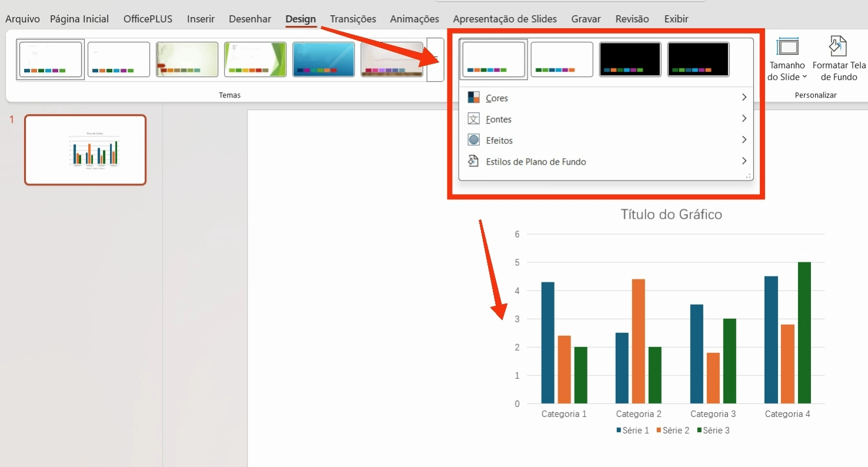
Task: Select the first white Office theme thumbnail
Action: (x=51, y=59)
